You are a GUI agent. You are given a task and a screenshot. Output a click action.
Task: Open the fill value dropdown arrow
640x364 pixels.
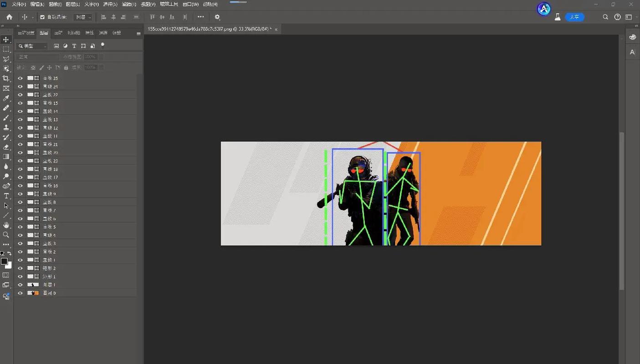(x=101, y=67)
